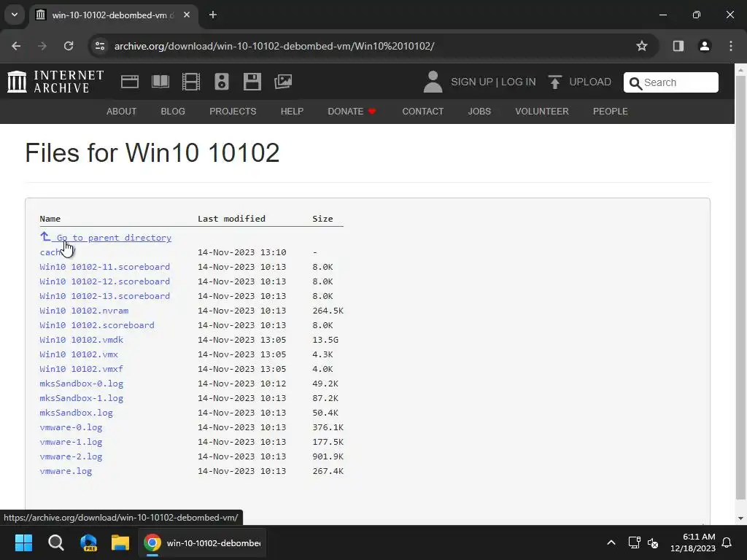This screenshot has height=560, width=747.
Task: Open the VOLUNTEER menu item
Action: [x=542, y=112]
